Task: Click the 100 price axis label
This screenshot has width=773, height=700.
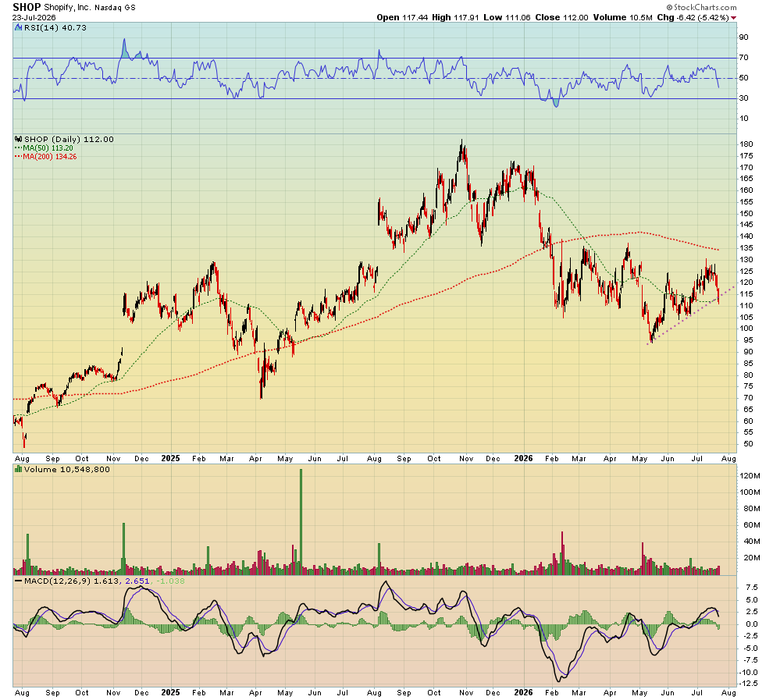Action: pos(746,329)
